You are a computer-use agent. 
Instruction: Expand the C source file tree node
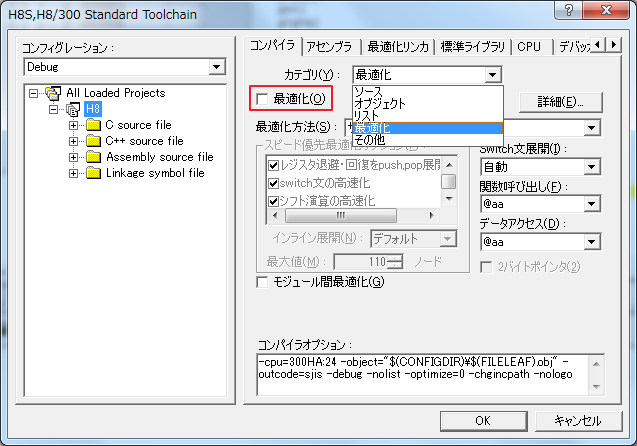(x=74, y=125)
